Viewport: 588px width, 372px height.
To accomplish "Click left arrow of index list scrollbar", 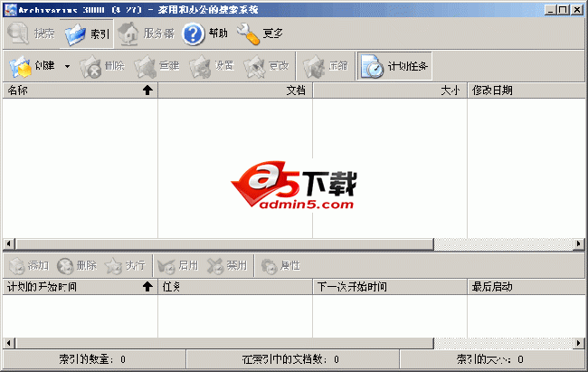I will pyautogui.click(x=9, y=244).
